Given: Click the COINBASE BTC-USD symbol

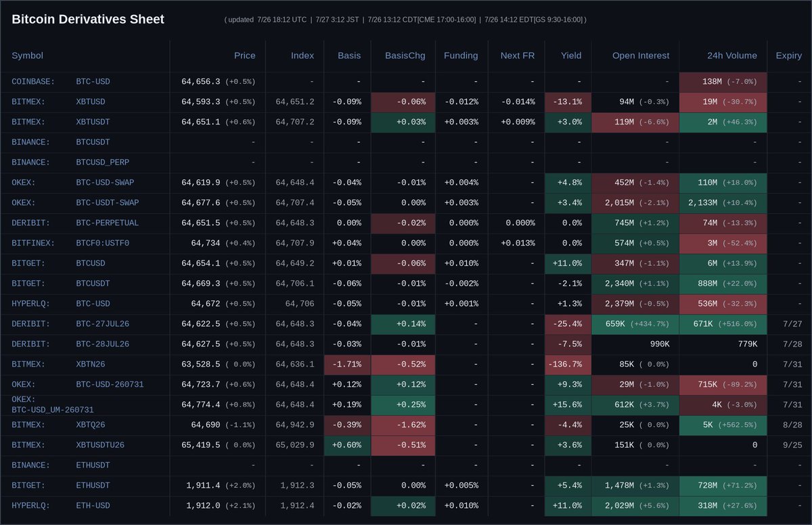Looking at the screenshot, I should pyautogui.click(x=93, y=82).
